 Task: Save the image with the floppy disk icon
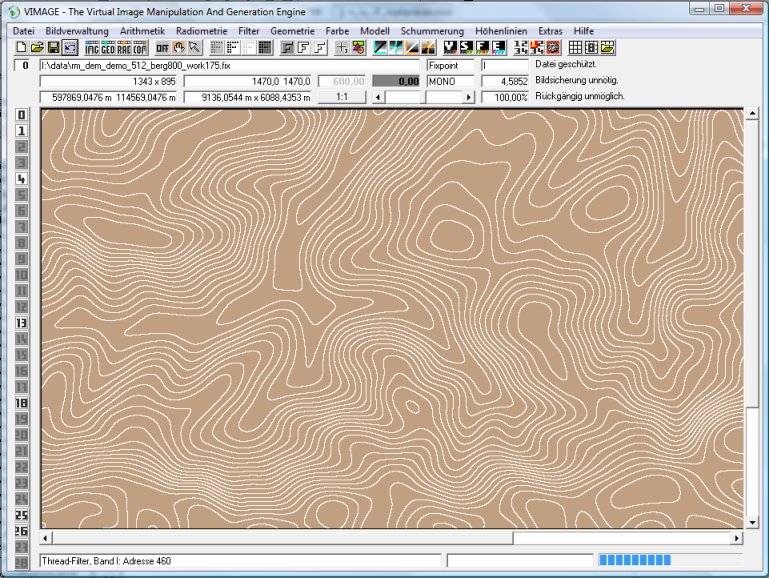click(x=53, y=47)
